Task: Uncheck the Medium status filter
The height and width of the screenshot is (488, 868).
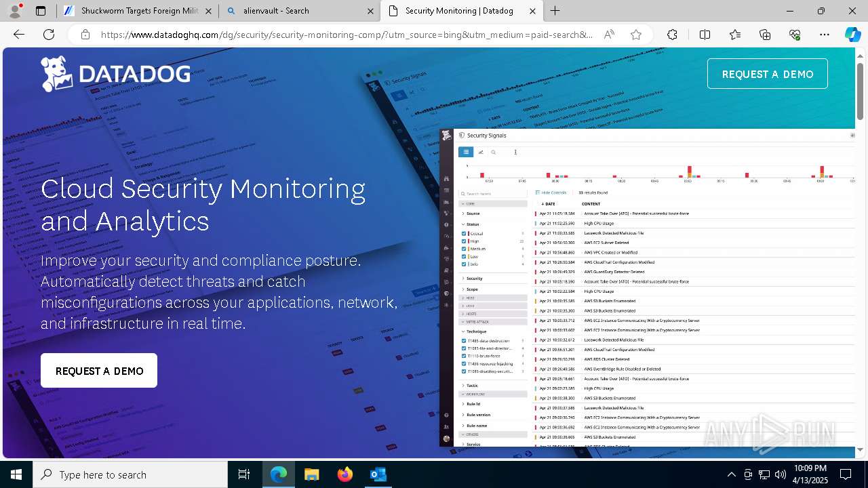Action: tap(464, 249)
